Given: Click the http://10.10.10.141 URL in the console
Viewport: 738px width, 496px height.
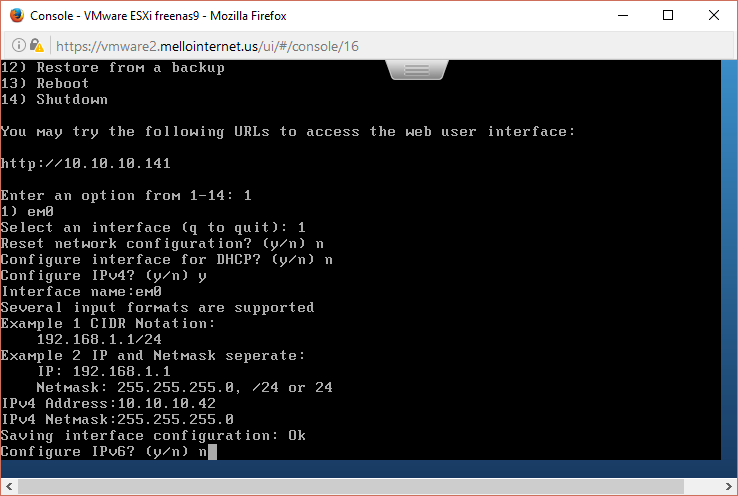Looking at the screenshot, I should [x=85, y=163].
